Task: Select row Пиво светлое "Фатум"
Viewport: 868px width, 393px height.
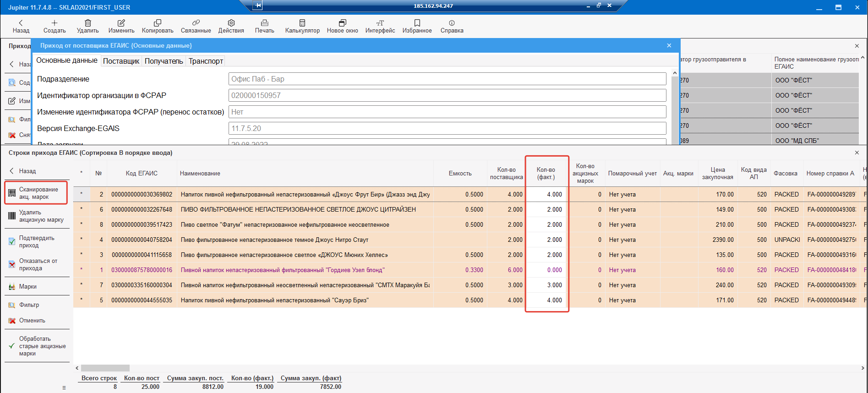Action: click(470, 224)
